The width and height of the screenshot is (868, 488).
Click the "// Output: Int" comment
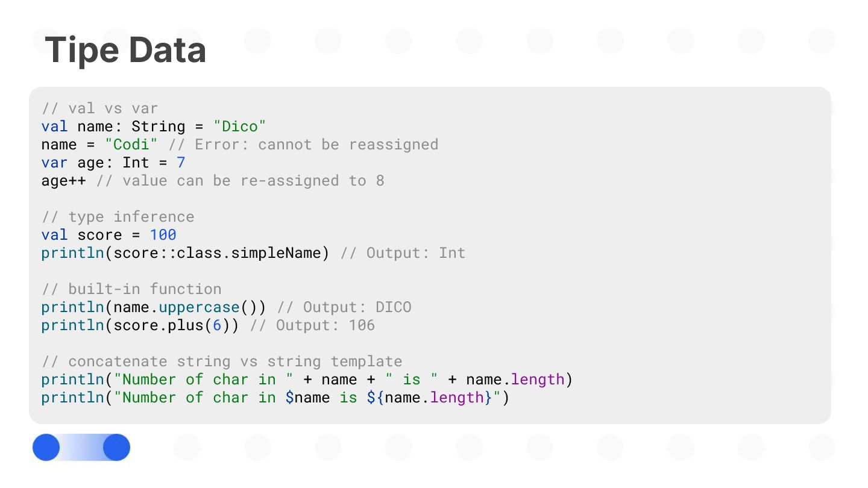[x=403, y=253]
